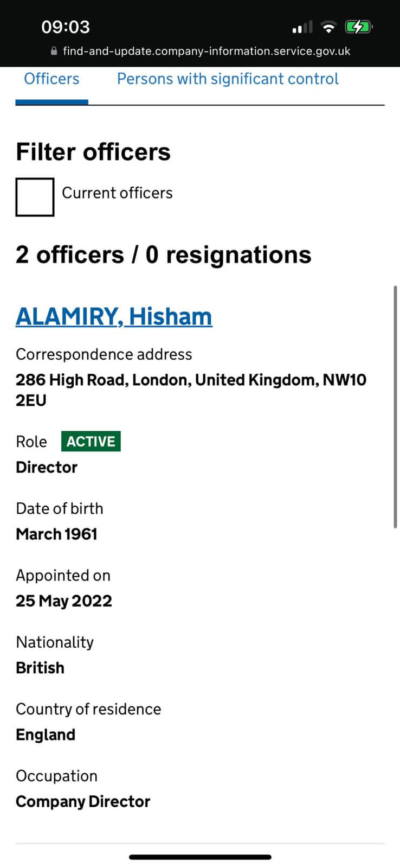Screen dimensions: 400x868
Task: Tap the home indicator bar at bottom
Action: [200, 857]
